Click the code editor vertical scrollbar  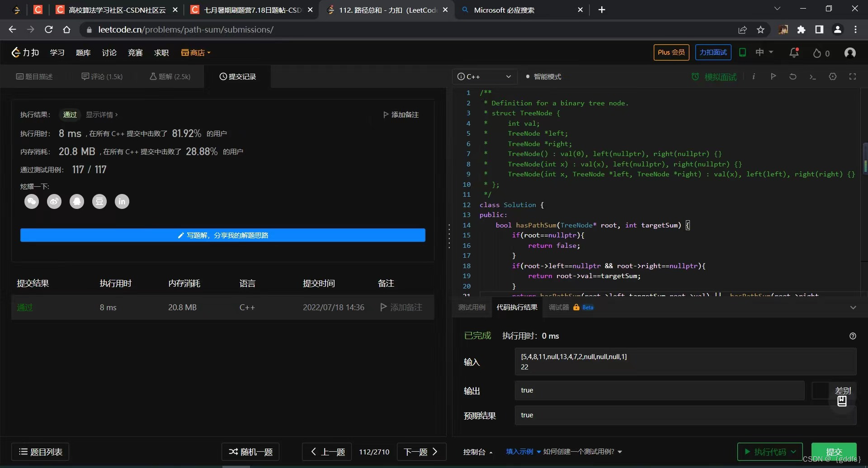[x=865, y=158]
